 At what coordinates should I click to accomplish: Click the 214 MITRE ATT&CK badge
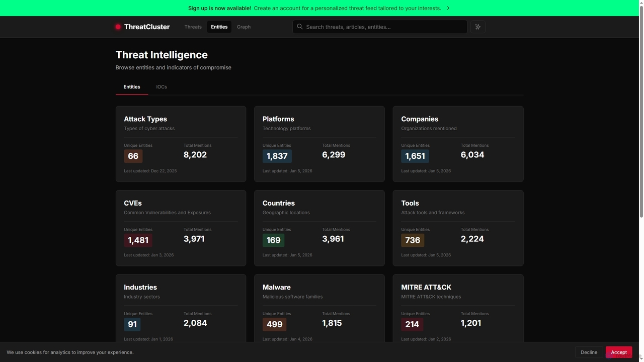412,324
